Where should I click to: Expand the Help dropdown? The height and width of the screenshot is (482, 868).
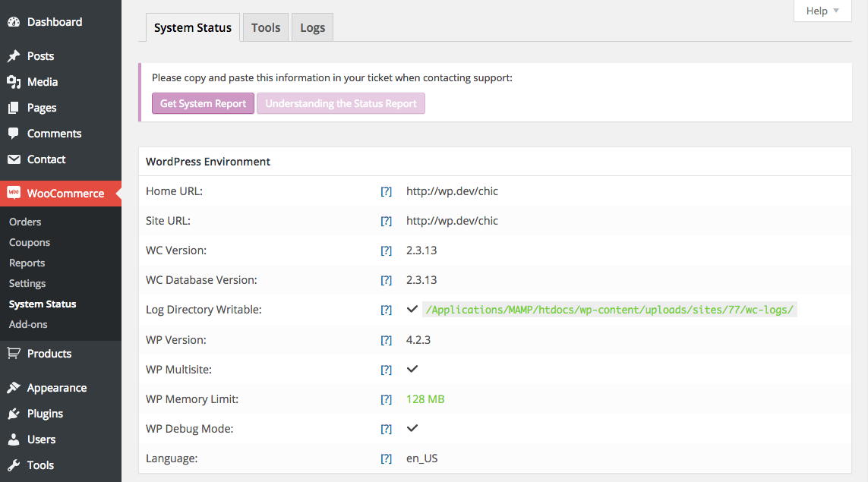(822, 11)
